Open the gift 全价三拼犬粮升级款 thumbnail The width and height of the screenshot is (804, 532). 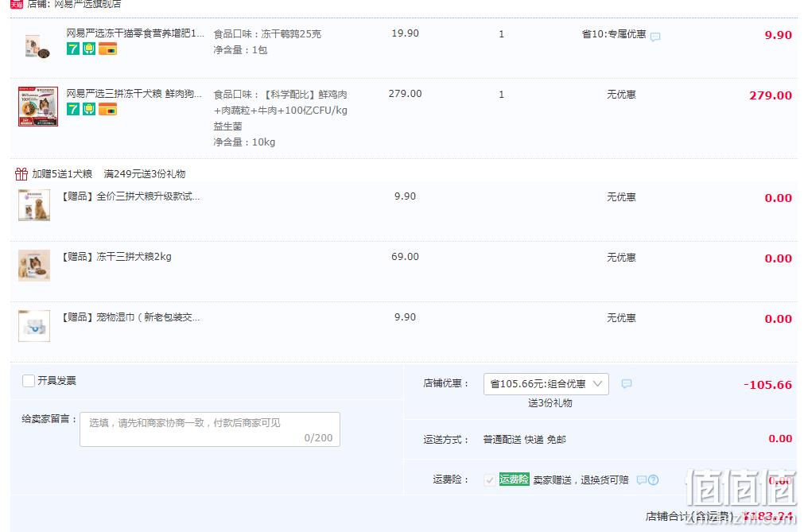[x=34, y=205]
